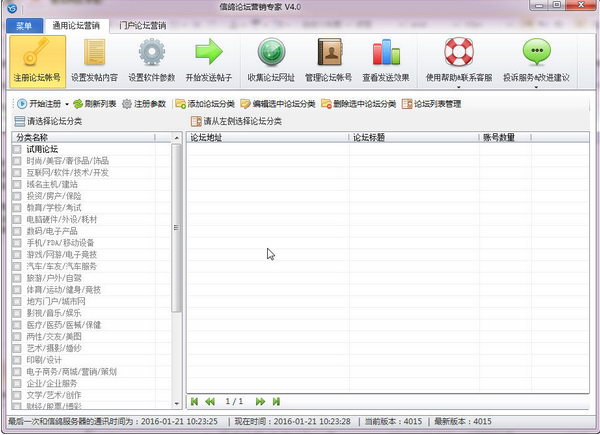
Task: Enable the 游戏/网游/电子竞技 checkbox
Action: coord(17,254)
